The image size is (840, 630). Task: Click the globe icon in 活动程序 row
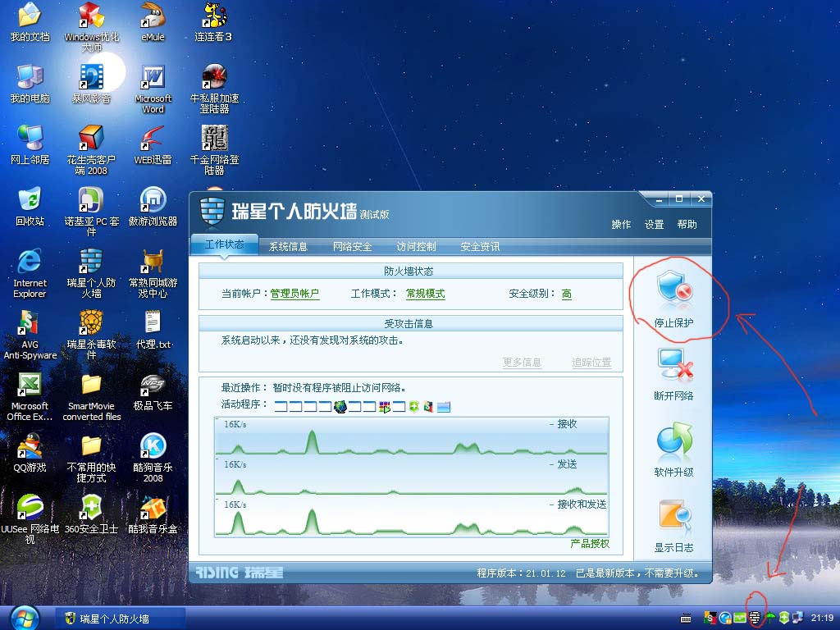[340, 407]
